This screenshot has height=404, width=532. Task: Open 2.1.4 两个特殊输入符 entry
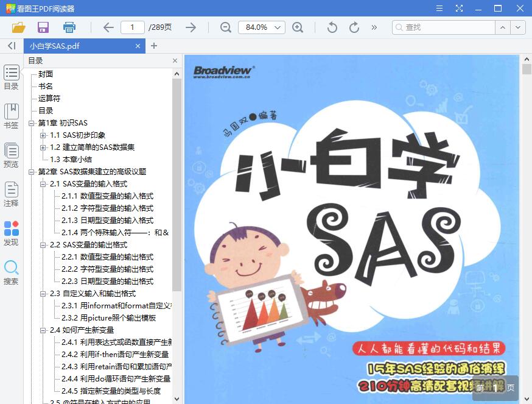(x=114, y=233)
